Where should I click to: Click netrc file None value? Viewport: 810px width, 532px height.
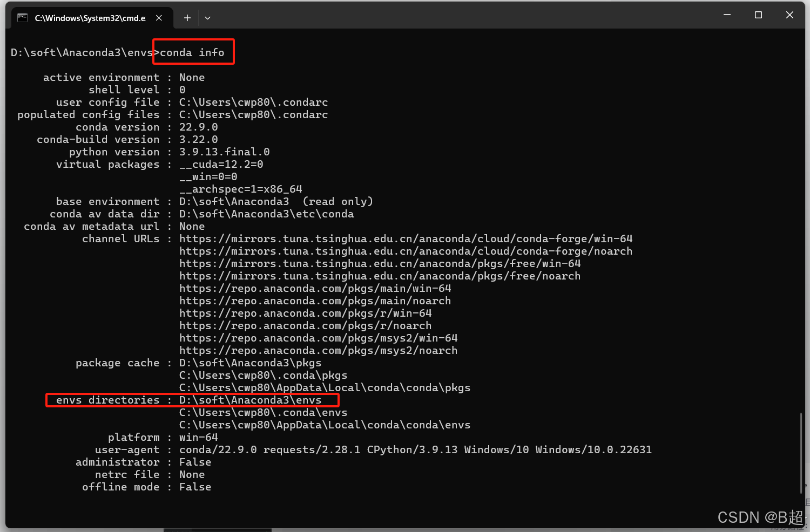pos(192,474)
